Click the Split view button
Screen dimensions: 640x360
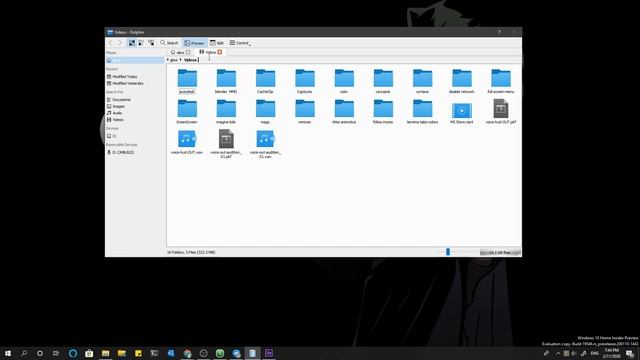tap(217, 43)
